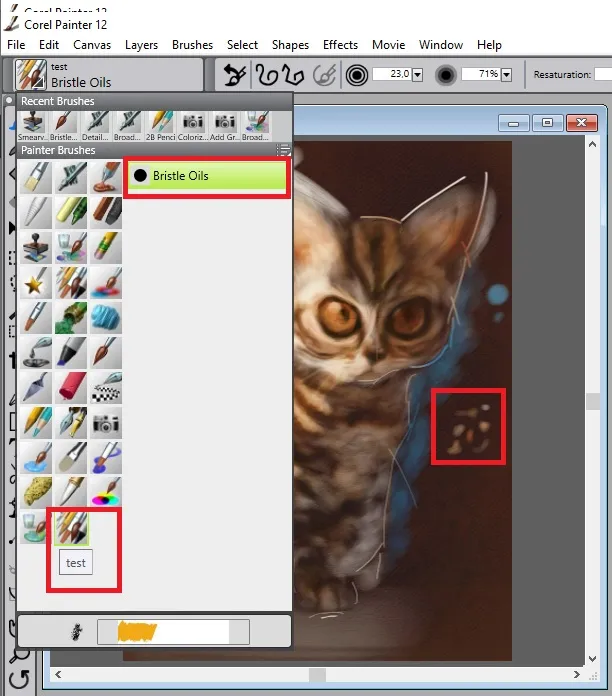The image size is (612, 696).
Task: Click the horizontal scrollbar right arrow
Action: coord(576,675)
